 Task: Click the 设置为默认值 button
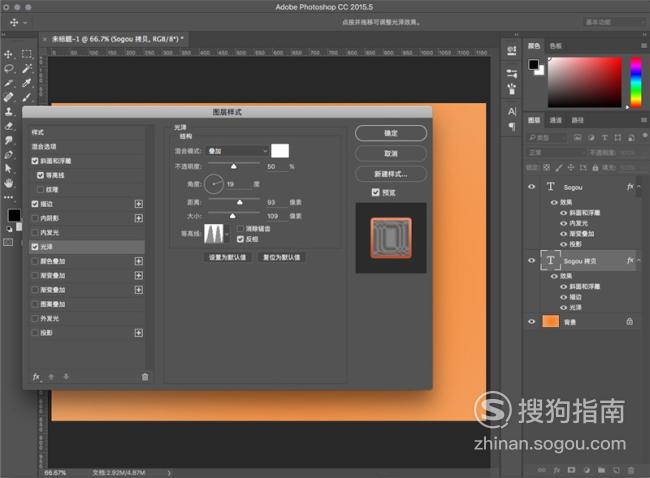point(228,257)
